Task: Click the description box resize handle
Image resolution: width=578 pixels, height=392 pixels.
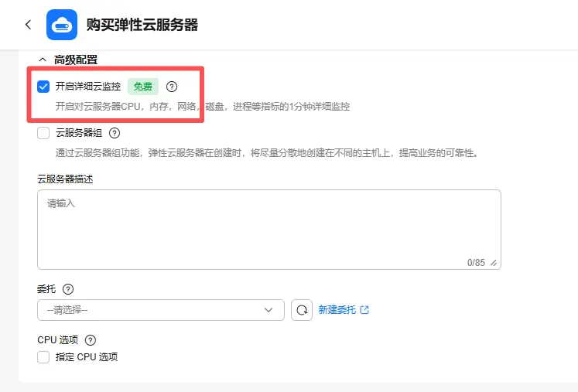Action: point(494,263)
